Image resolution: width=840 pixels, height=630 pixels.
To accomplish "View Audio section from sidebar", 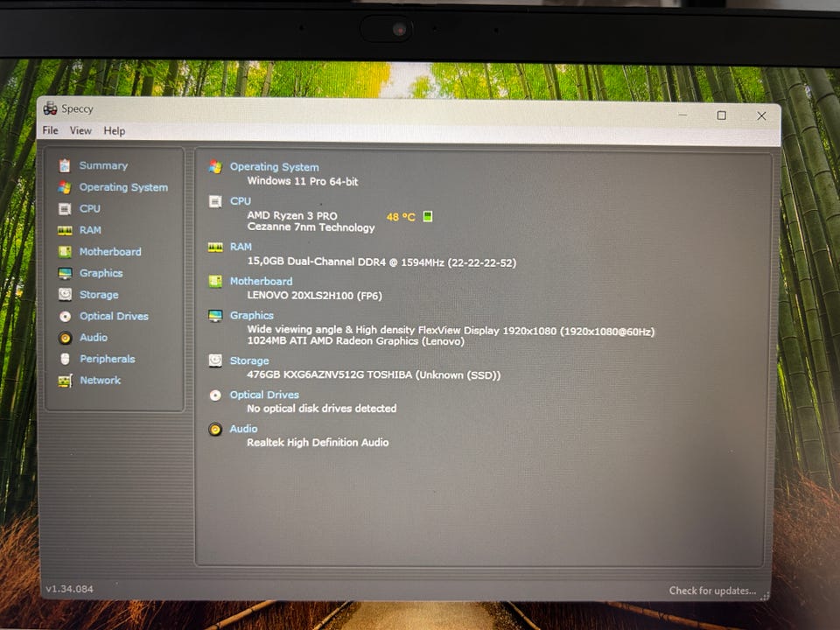I will click(94, 338).
